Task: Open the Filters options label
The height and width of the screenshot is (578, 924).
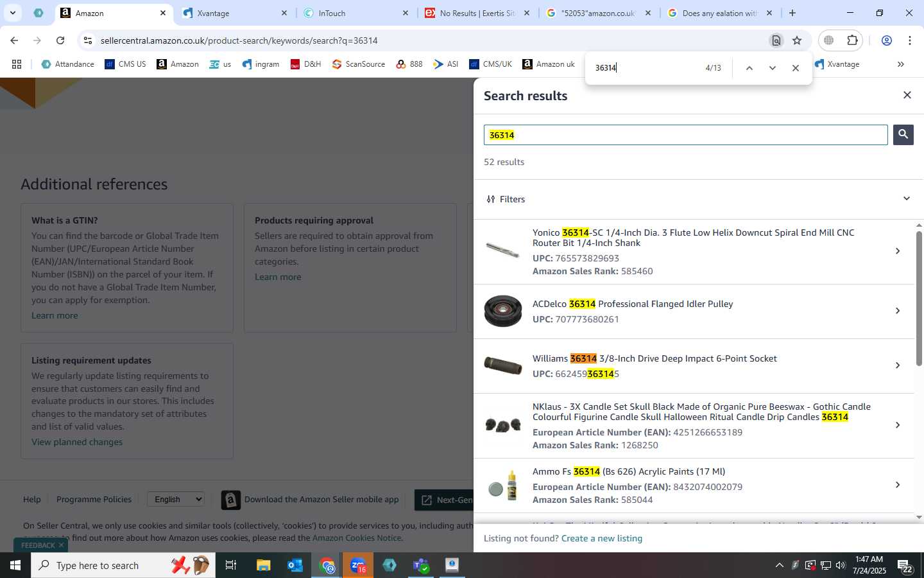Action: pyautogui.click(x=506, y=199)
